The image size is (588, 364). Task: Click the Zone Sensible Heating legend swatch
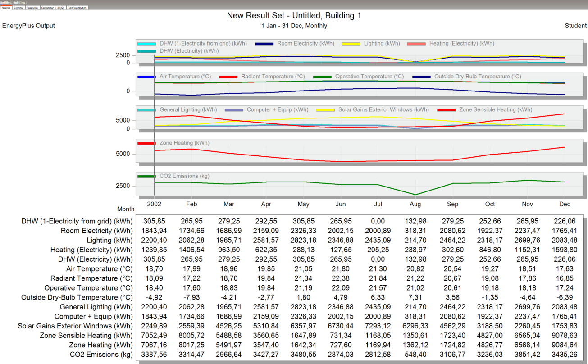[446, 110]
